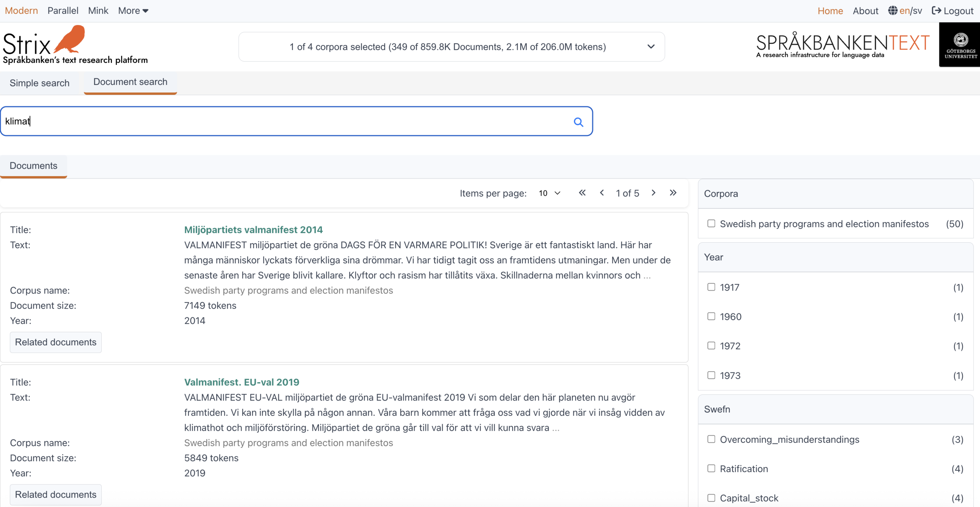Click the Swefn filter panel header
This screenshot has width=980, height=507.
pyautogui.click(x=835, y=409)
